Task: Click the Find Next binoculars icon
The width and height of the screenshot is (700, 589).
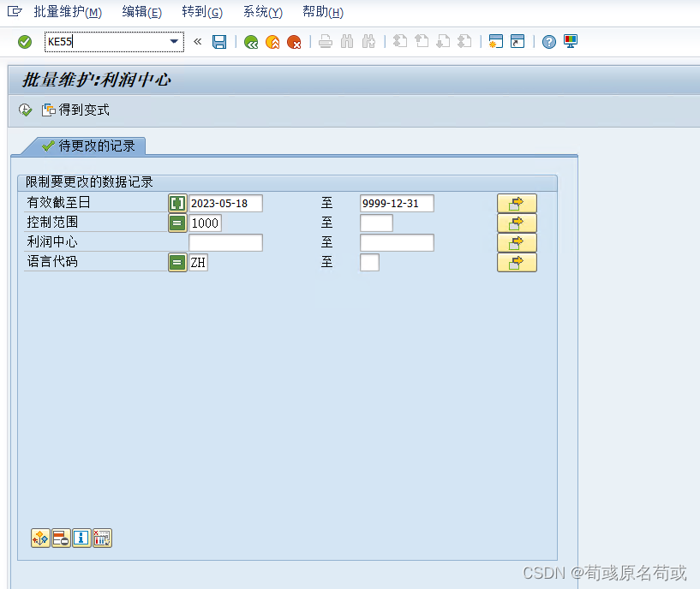Action: click(368, 42)
